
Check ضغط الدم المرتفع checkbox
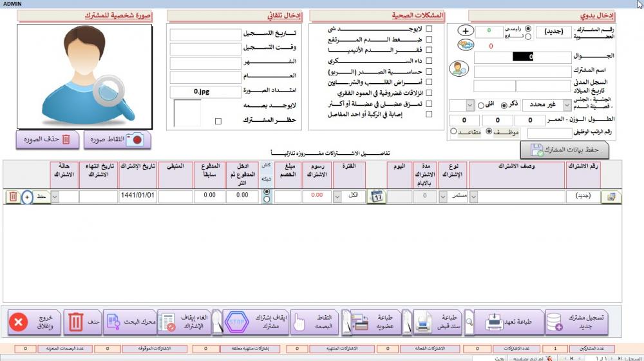(x=429, y=39)
